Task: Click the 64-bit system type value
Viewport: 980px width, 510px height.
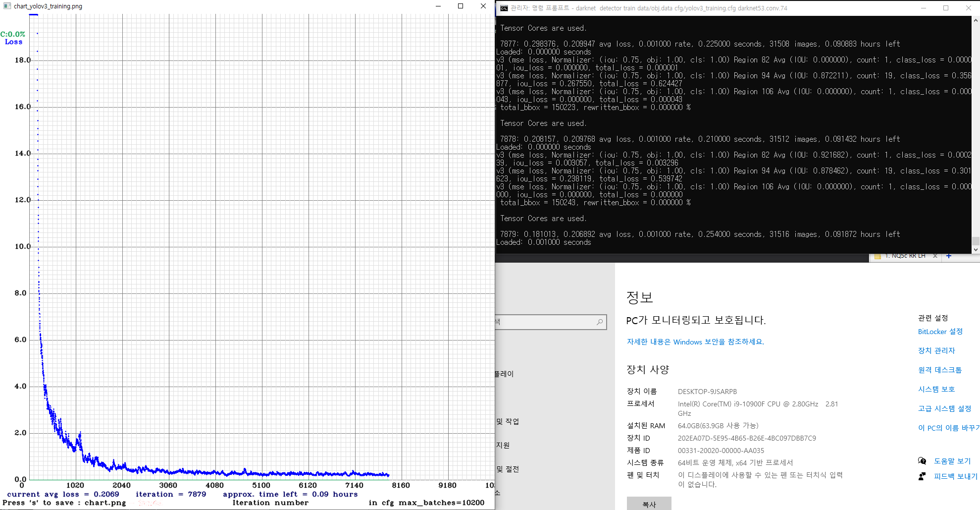Action: pyautogui.click(x=735, y=462)
